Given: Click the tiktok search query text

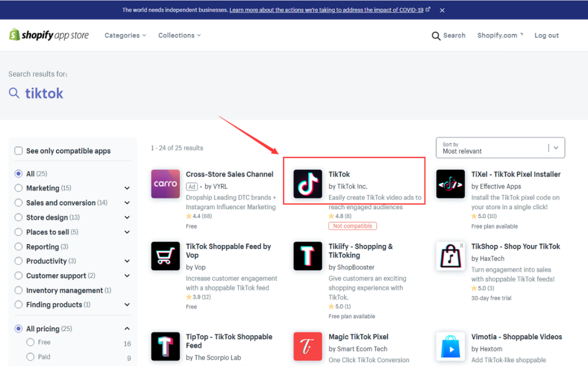Looking at the screenshot, I should pyautogui.click(x=44, y=93).
